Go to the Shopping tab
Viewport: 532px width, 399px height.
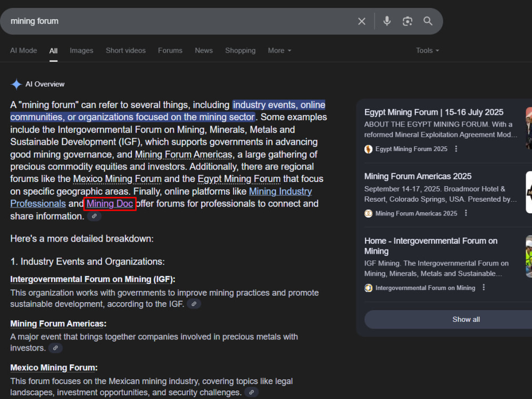(240, 51)
